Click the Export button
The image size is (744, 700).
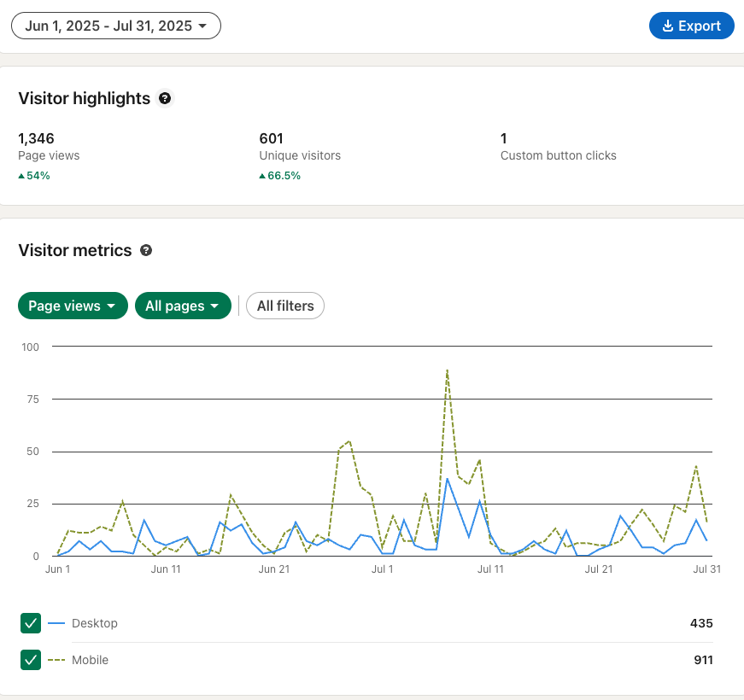(691, 26)
